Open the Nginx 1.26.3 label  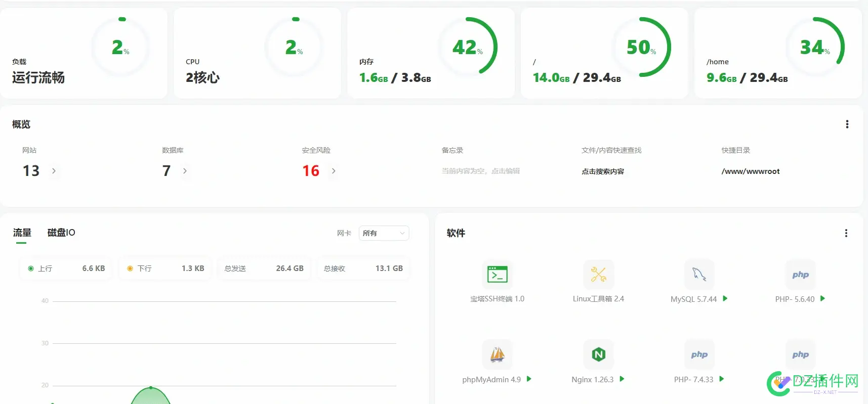[x=592, y=380]
